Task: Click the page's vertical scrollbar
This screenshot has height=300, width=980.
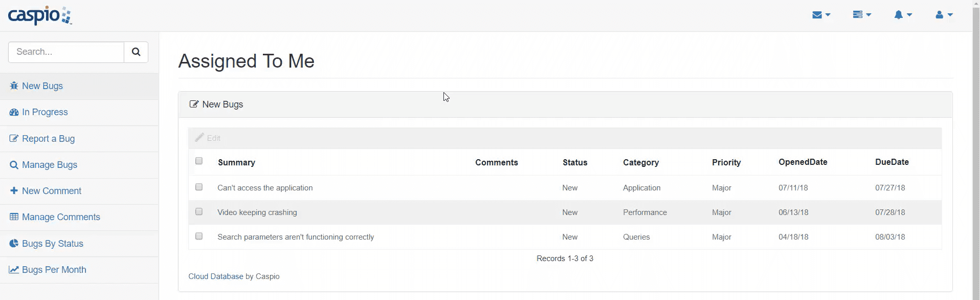Action: (x=975, y=154)
